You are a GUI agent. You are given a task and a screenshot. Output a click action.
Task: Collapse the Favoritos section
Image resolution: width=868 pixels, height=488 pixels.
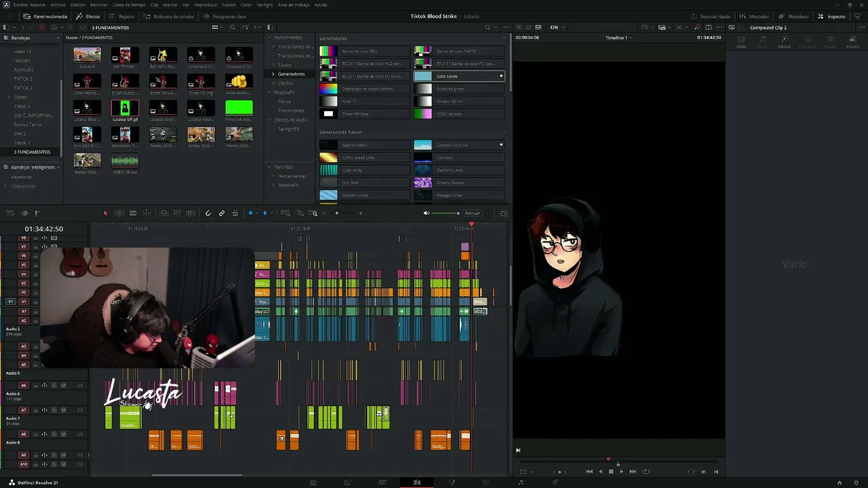click(269, 167)
